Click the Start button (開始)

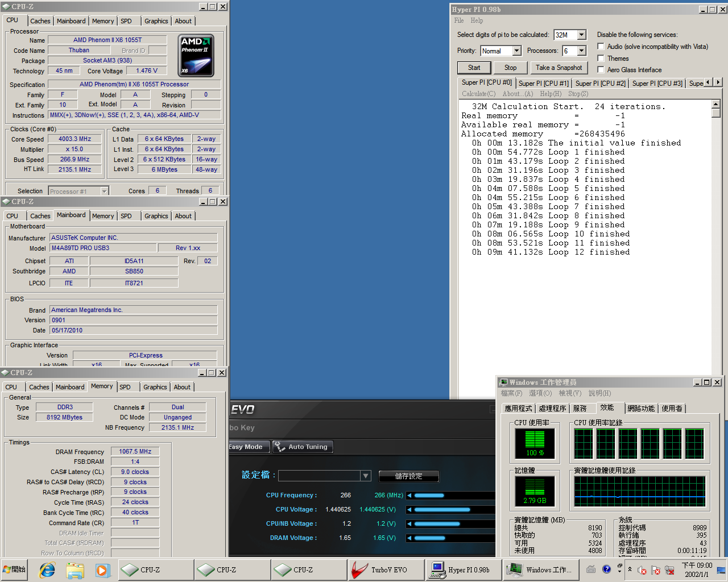coord(15,569)
